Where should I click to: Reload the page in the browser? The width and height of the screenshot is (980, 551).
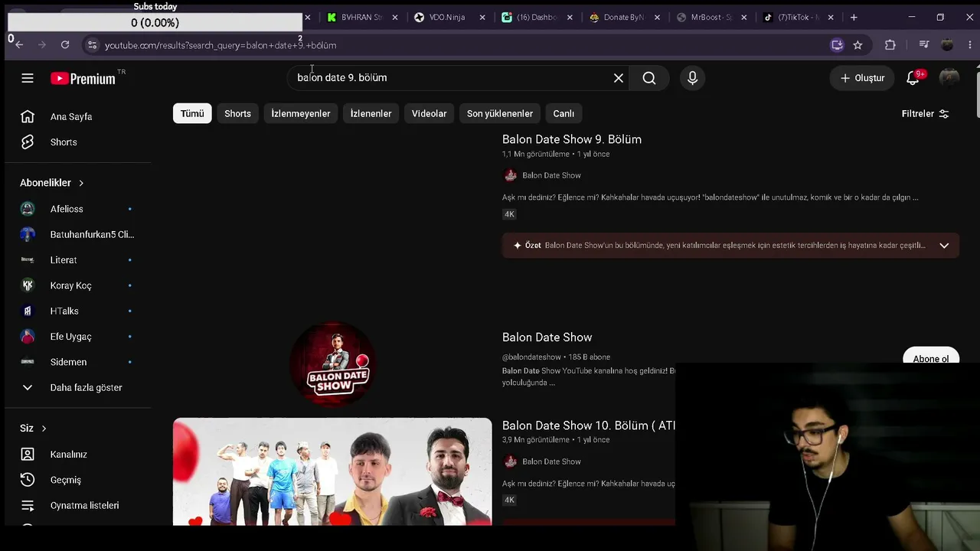(65, 45)
